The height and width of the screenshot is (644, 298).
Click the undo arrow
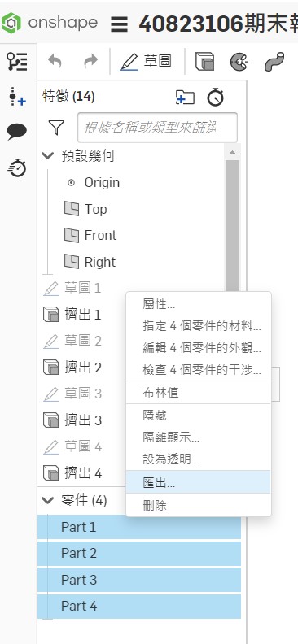coord(55,62)
